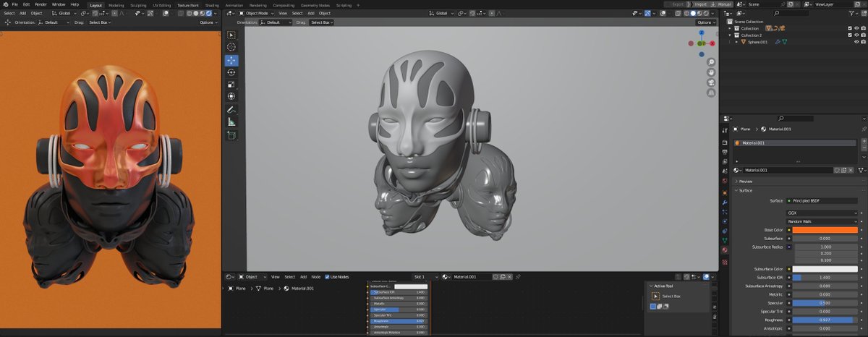Hide Sphere.001 in viewport via eye
The height and width of the screenshot is (337, 868).
(856, 42)
